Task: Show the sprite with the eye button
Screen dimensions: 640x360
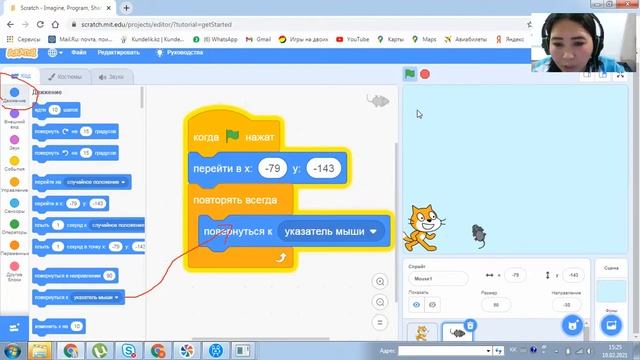Action: (416, 304)
